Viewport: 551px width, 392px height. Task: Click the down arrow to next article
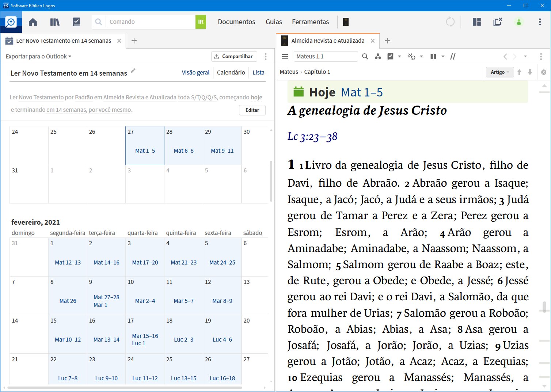click(x=530, y=72)
